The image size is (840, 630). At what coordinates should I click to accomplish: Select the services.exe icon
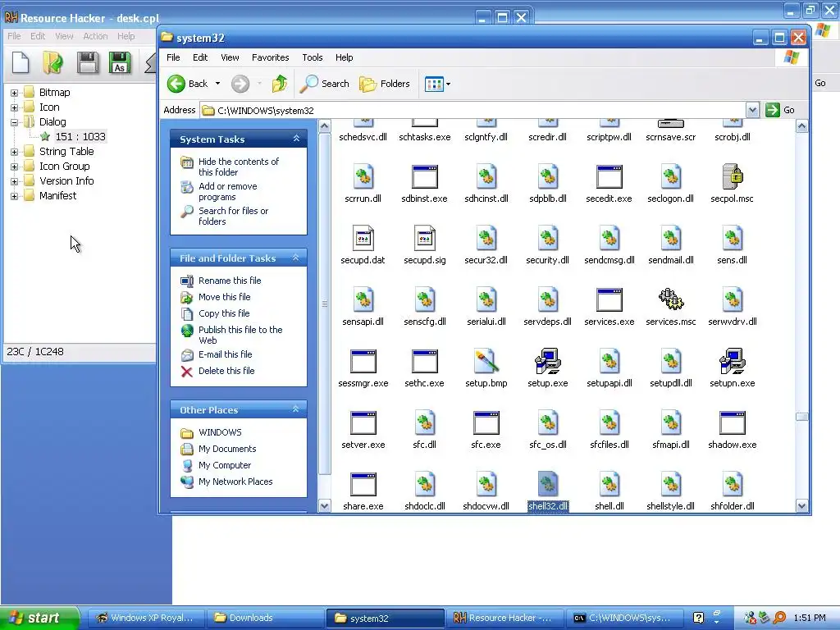[609, 299]
